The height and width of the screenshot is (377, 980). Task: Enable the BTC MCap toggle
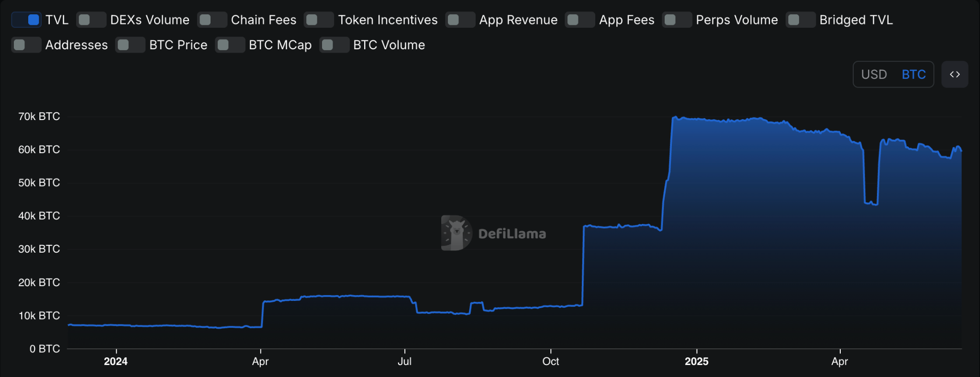click(230, 44)
